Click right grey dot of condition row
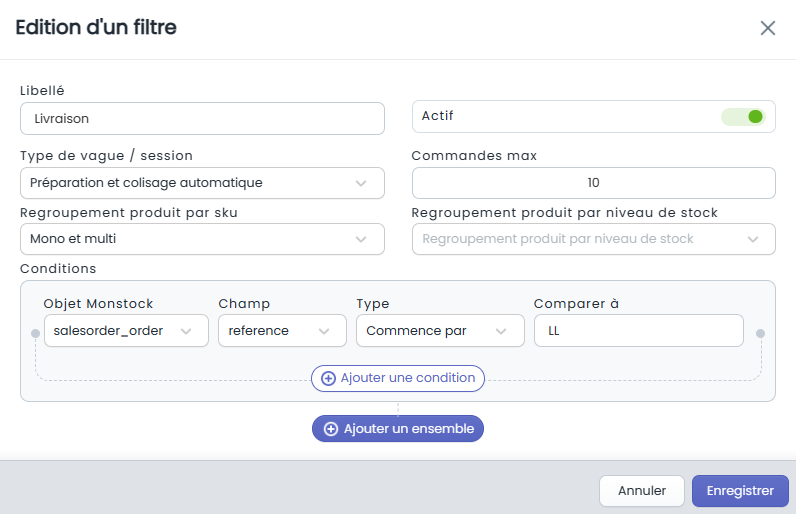 coord(760,333)
